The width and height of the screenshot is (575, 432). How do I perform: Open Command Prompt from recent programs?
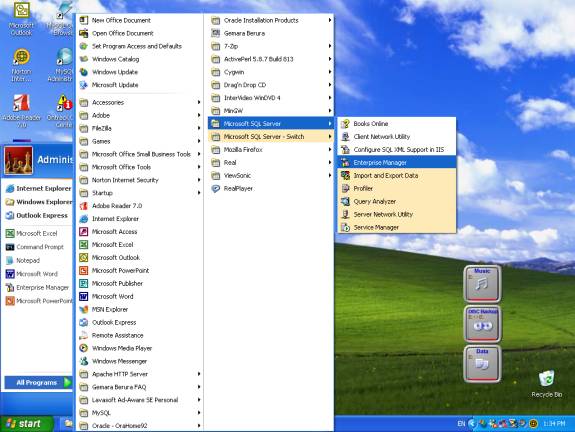[38, 247]
